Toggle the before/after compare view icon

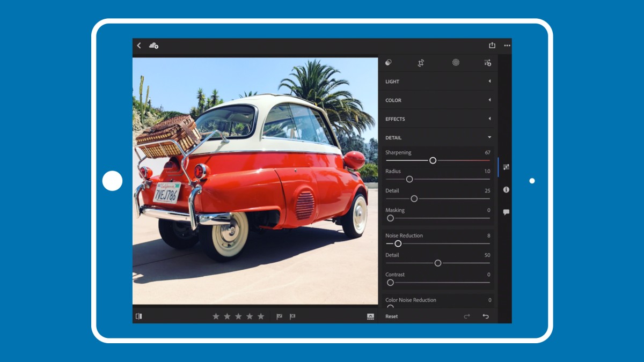[139, 316]
